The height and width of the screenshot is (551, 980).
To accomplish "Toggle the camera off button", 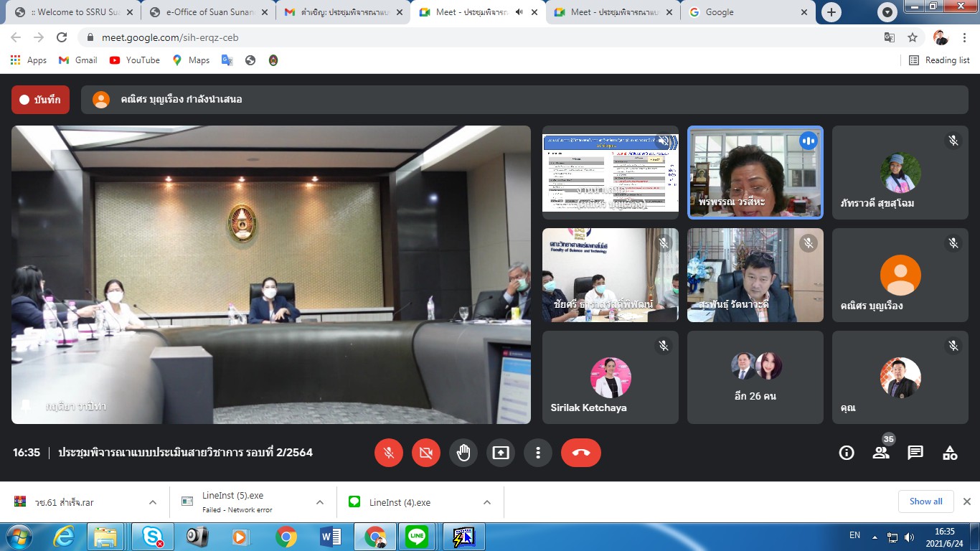I will click(426, 453).
